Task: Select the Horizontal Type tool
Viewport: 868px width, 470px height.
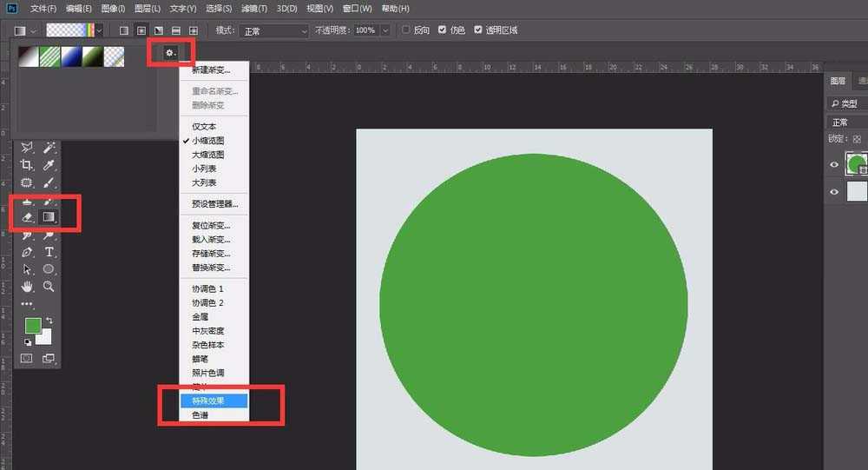Action: [x=49, y=252]
